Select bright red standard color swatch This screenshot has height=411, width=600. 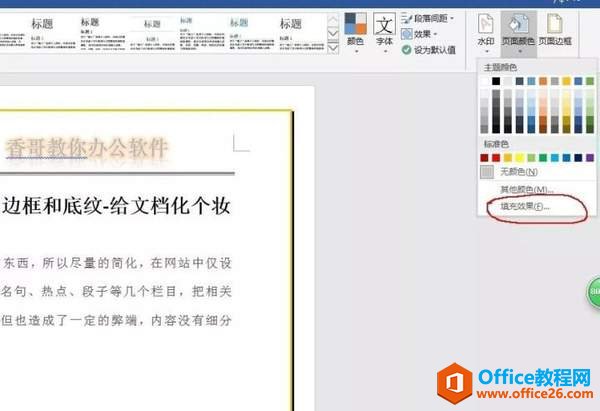click(496, 158)
